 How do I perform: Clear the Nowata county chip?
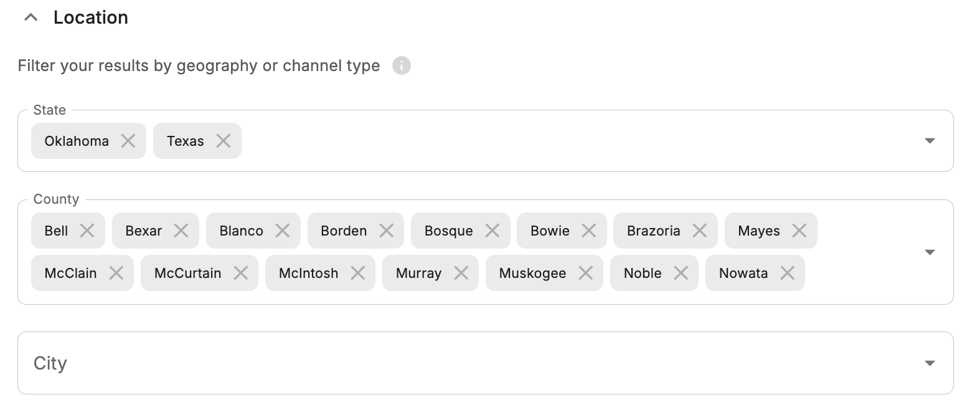coord(788,273)
